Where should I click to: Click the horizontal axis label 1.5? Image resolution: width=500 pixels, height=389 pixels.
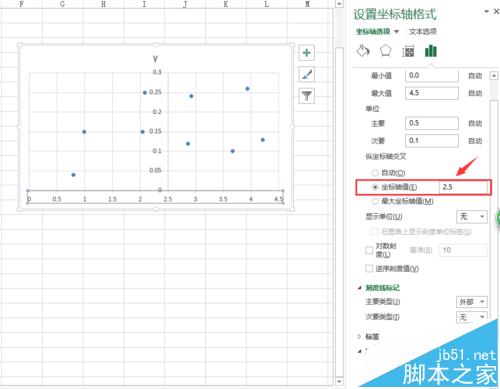[112, 199]
